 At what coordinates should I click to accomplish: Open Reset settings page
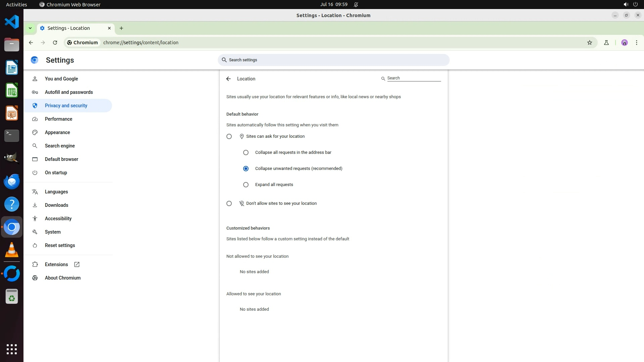(60, 245)
